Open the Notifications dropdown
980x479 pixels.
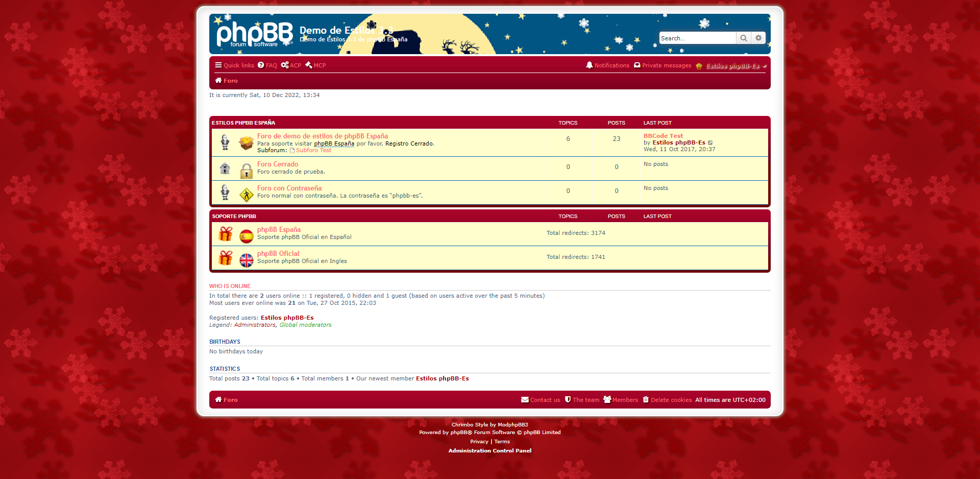[607, 65]
